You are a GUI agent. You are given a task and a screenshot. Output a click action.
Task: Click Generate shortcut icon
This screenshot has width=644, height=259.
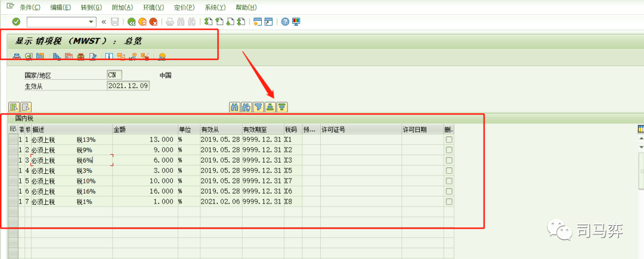268,21
